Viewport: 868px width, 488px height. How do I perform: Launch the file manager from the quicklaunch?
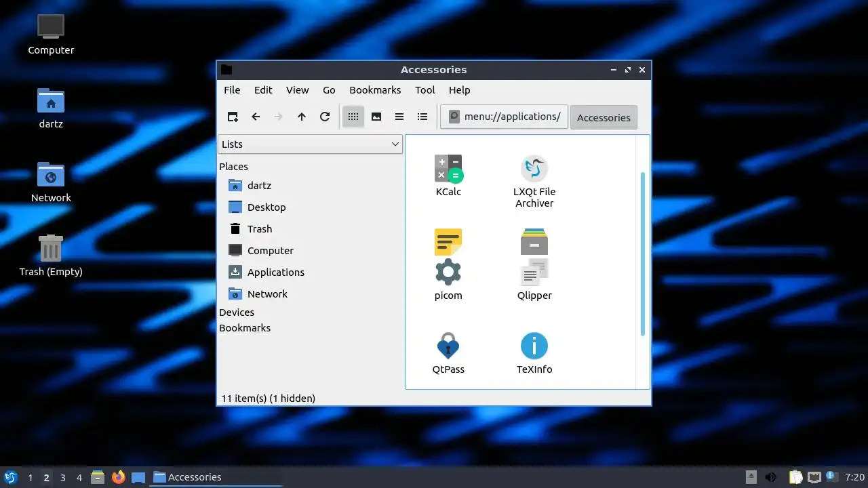(x=98, y=477)
